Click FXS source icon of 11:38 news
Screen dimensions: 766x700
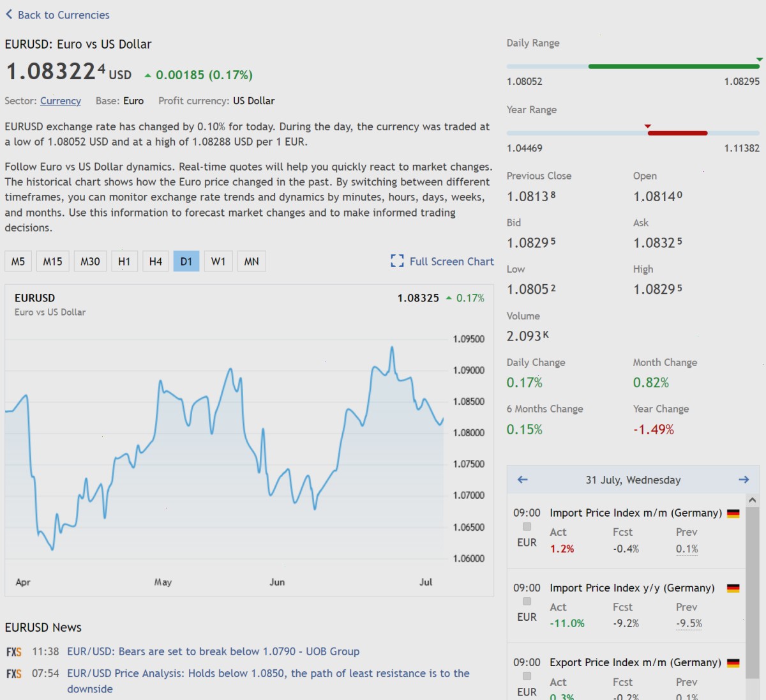pos(14,652)
